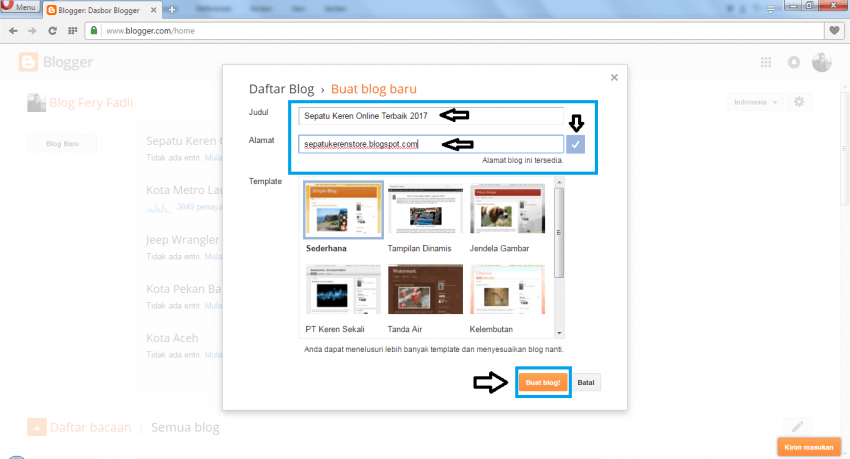Viewport: 850px width, 459px height.
Task: Select the Blogger: Dasbor Blogger tab
Action: [99, 10]
